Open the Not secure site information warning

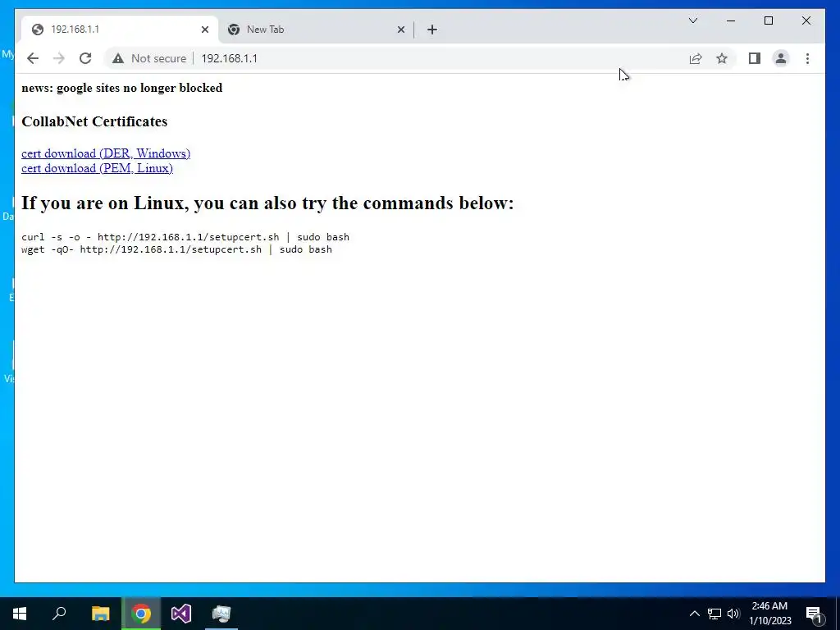click(149, 58)
